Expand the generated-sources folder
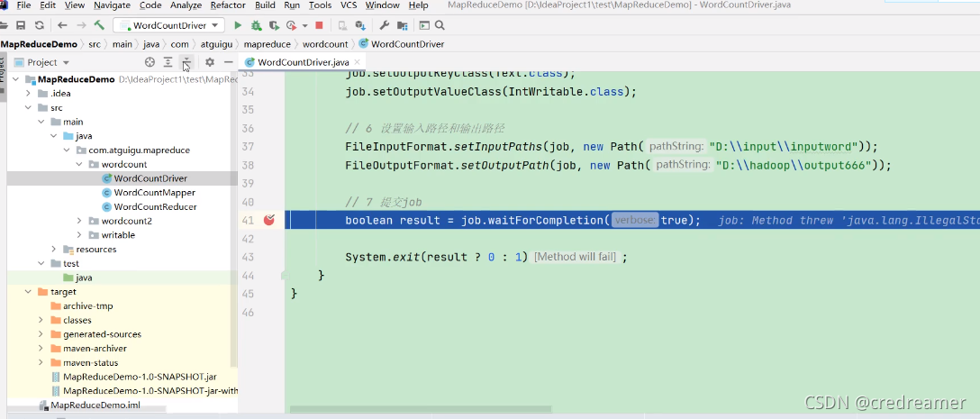980x419 pixels. click(41, 334)
